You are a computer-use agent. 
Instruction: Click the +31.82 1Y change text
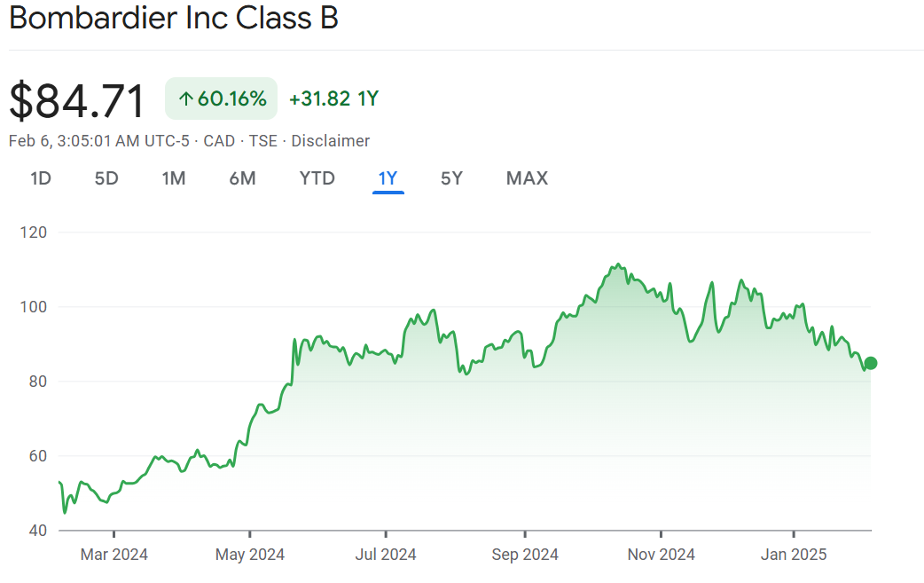coord(334,98)
